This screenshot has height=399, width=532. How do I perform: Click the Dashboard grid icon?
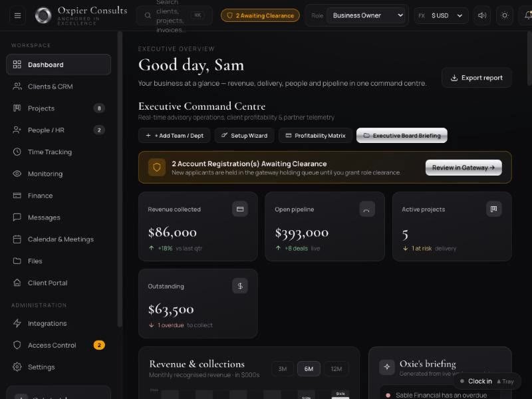click(x=17, y=65)
